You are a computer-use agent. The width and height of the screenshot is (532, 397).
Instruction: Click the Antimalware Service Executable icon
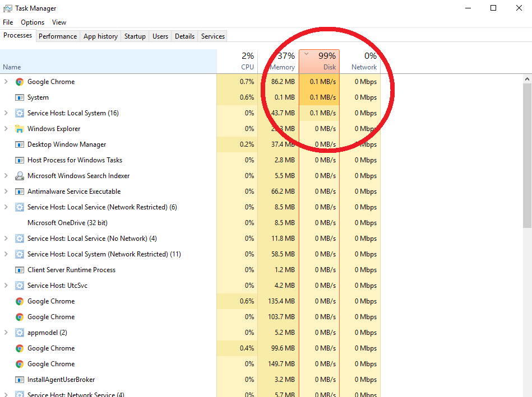point(19,192)
